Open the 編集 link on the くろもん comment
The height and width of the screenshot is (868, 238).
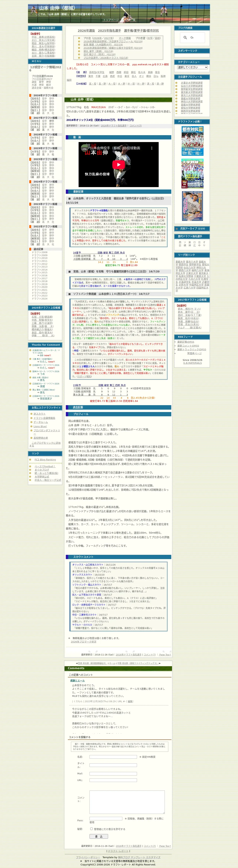[x=130, y=701]
